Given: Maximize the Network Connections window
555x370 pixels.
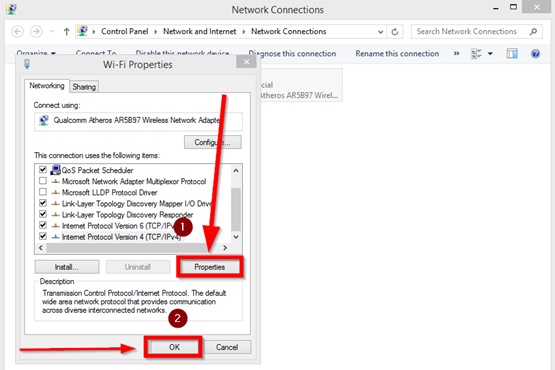Looking at the screenshot, I should coord(513,7).
